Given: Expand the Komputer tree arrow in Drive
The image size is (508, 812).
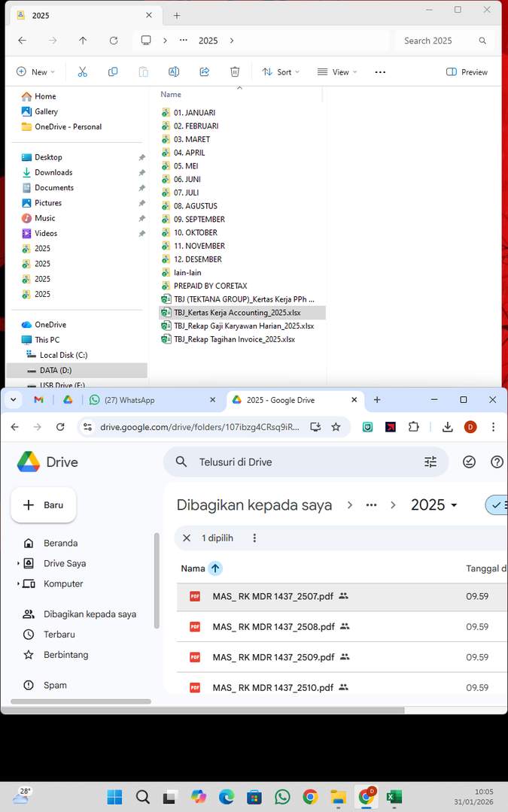Looking at the screenshot, I should click(18, 583).
